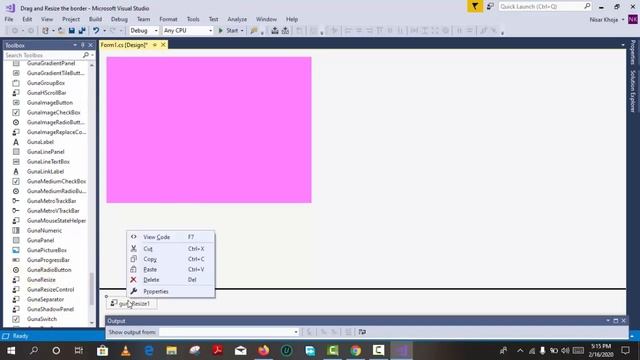Click the Save icon in toolbar

tap(71, 31)
